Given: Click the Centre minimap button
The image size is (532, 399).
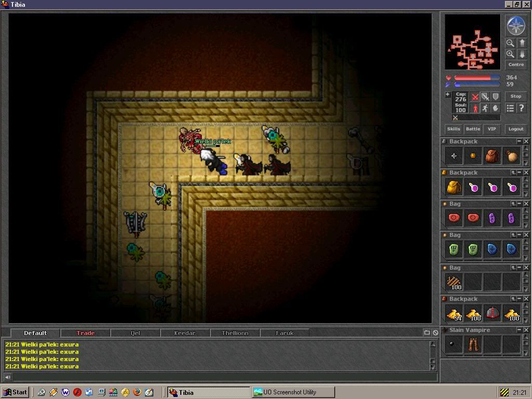Looking at the screenshot, I should [516, 64].
